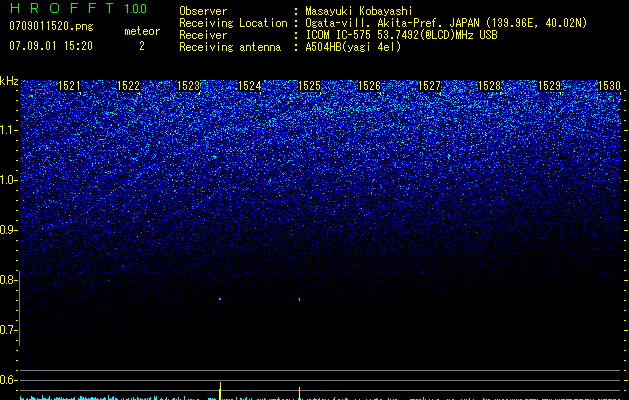Click the 1524 time marker
Image resolution: width=629 pixels, height=400 pixels.
pyautogui.click(x=250, y=86)
